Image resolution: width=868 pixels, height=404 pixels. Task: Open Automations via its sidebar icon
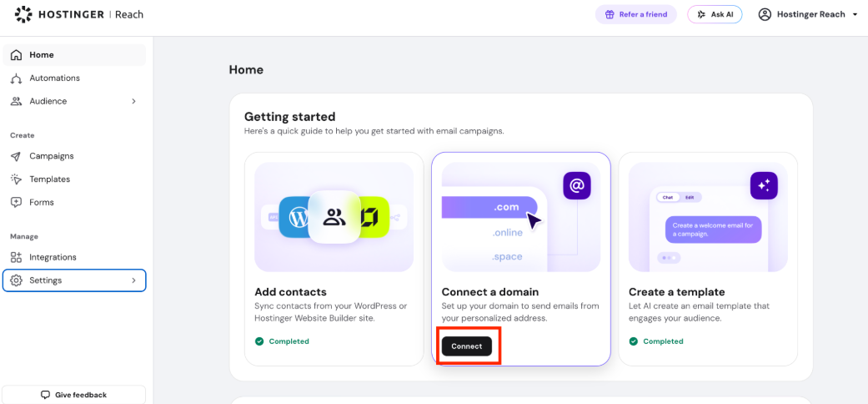[17, 78]
